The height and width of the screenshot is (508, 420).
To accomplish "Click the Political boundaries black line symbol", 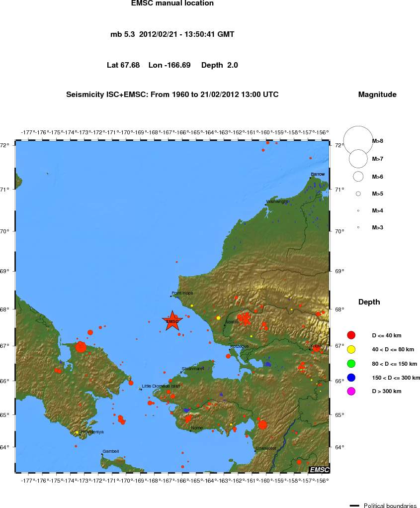I will (354, 506).
